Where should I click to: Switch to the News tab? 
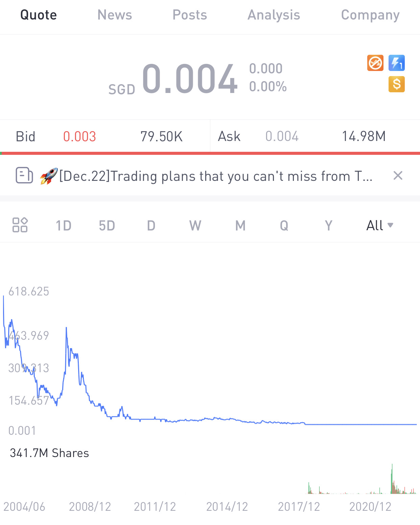point(115,15)
